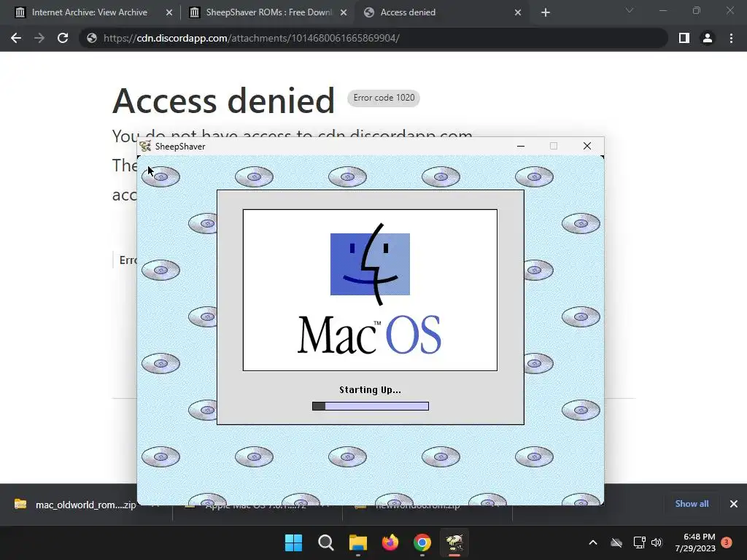
Task: Click the Starting Up... label
Action: 370,390
